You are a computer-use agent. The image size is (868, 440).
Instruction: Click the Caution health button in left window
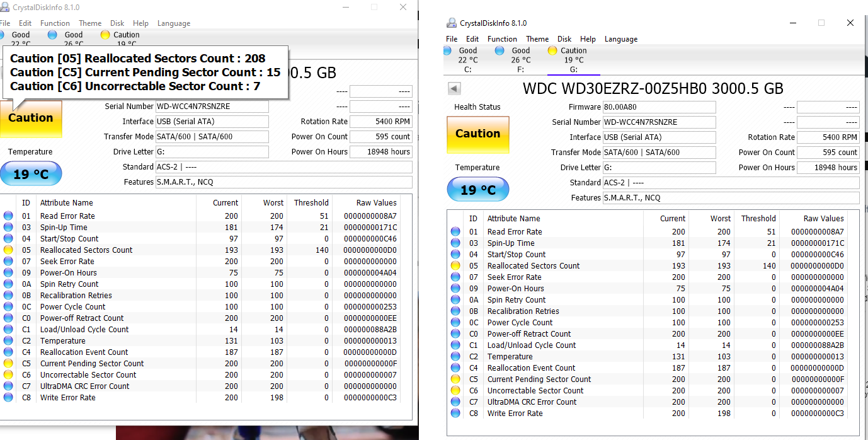(x=31, y=119)
